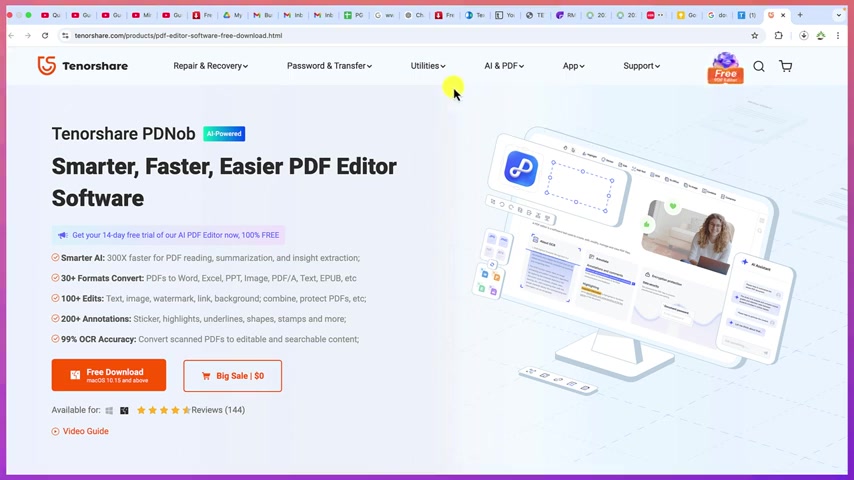Viewport: 854px width, 480px height.
Task: Open the shopping cart icon
Action: [x=785, y=66]
